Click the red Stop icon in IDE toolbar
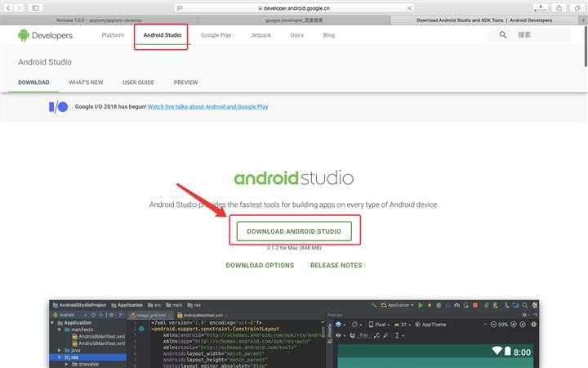Viewport: 588px width, 368px height. click(475, 305)
